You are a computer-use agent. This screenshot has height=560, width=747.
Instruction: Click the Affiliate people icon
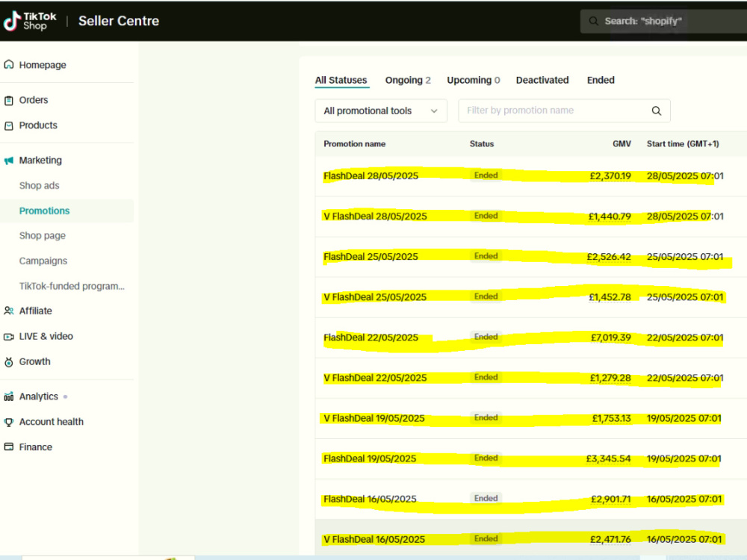click(8, 311)
